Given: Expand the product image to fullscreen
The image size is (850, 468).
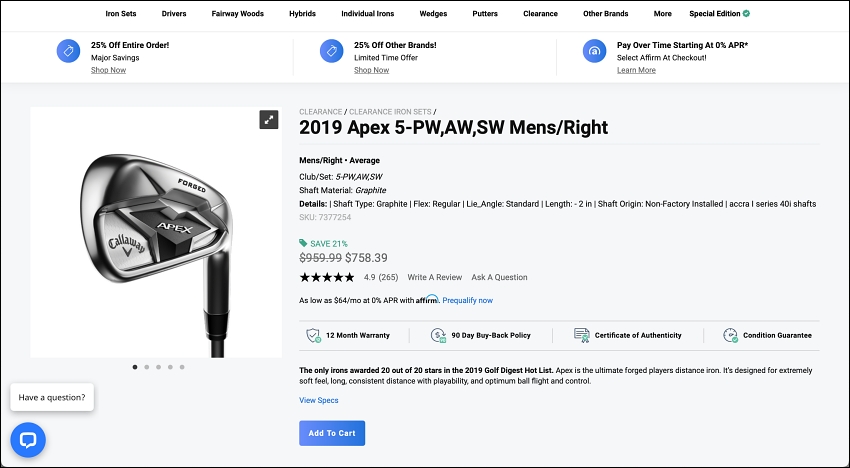Looking at the screenshot, I should (x=269, y=120).
